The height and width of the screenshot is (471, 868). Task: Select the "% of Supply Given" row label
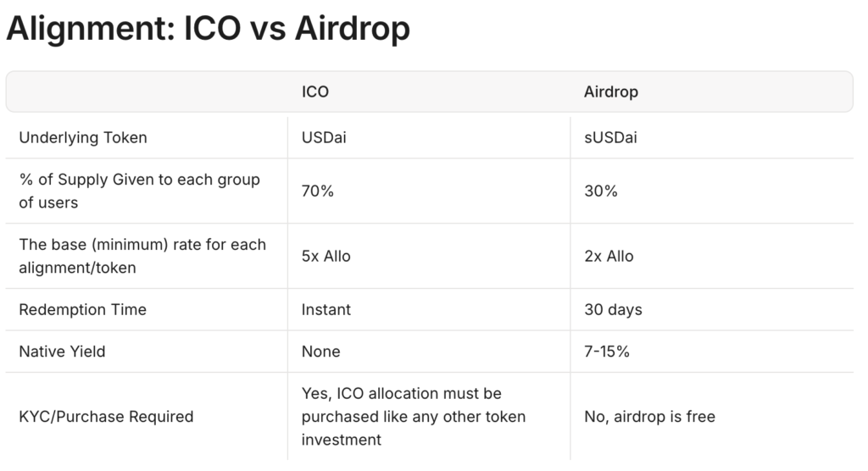coord(139,191)
